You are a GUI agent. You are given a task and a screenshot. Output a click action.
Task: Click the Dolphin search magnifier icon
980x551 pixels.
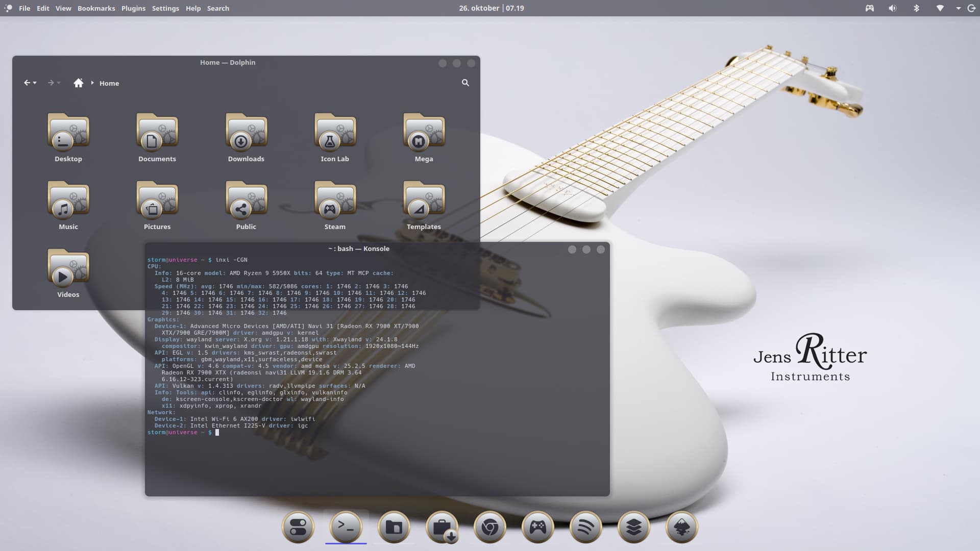point(465,83)
